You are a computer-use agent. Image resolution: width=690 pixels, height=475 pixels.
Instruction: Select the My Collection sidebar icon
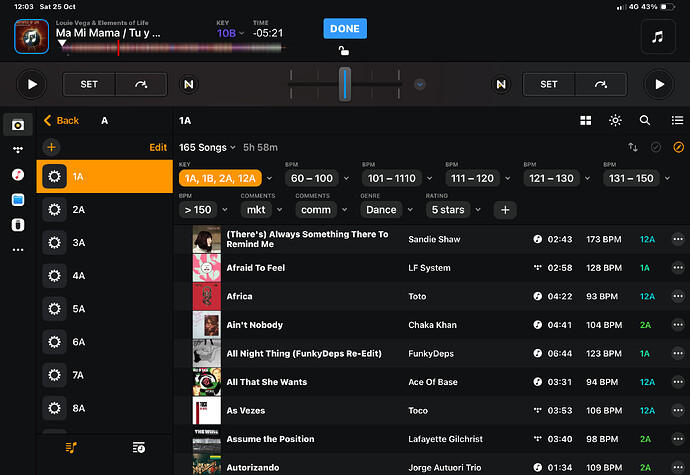[18, 125]
